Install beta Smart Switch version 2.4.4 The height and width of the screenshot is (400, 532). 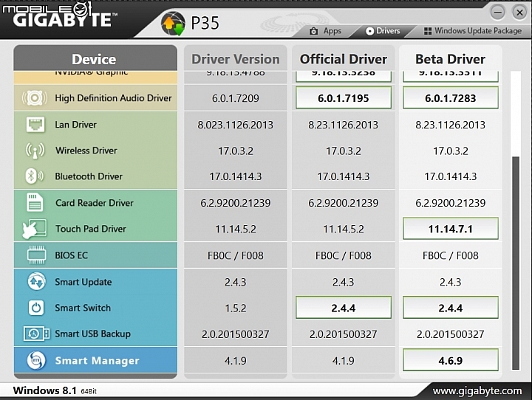point(451,308)
